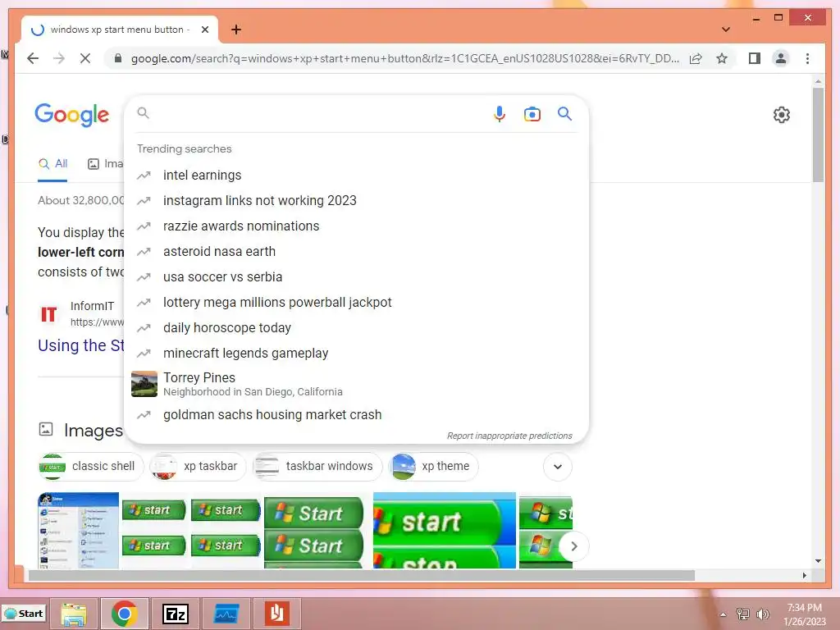This screenshot has width=840, height=630.
Task: Open volume control in system tray
Action: click(x=763, y=614)
